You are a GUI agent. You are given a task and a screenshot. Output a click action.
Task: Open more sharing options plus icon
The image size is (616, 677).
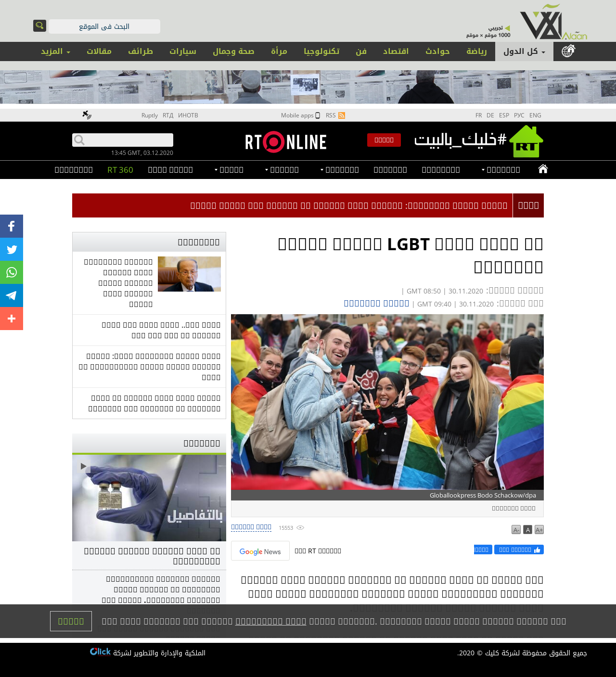[12, 319]
